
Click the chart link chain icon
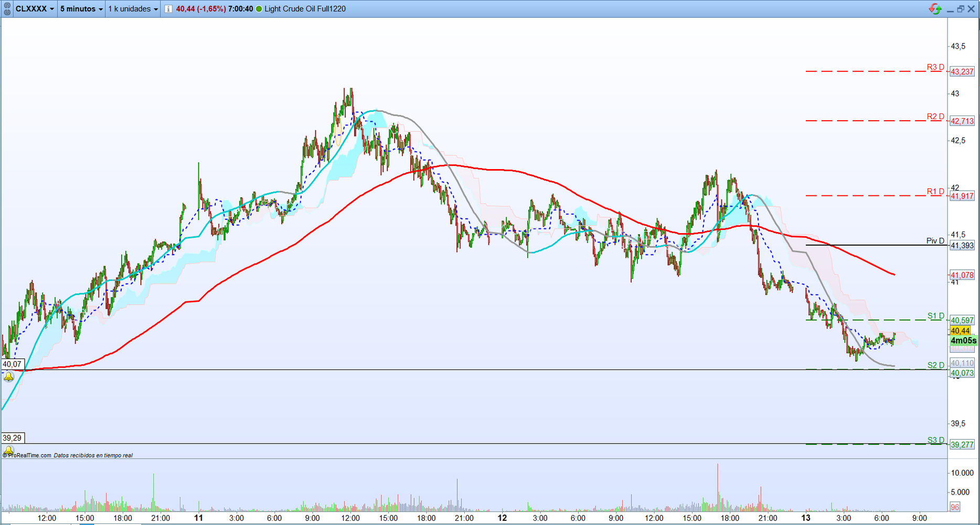tap(7, 9)
